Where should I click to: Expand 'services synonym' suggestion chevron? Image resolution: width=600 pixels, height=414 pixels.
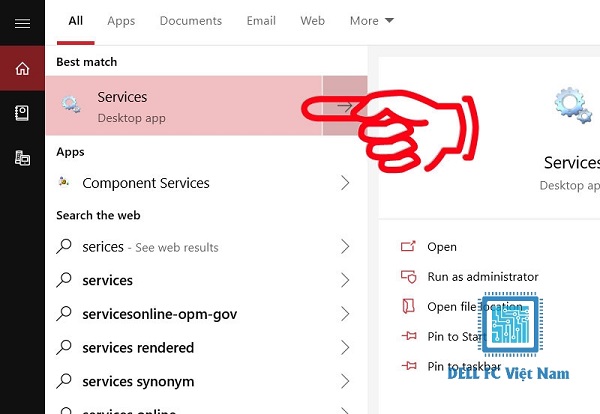point(345,381)
